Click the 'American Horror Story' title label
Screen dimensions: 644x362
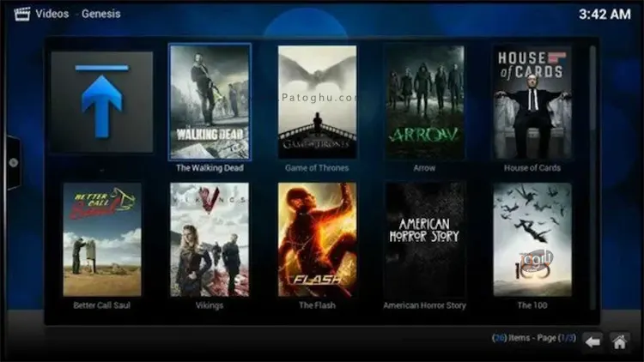(425, 305)
